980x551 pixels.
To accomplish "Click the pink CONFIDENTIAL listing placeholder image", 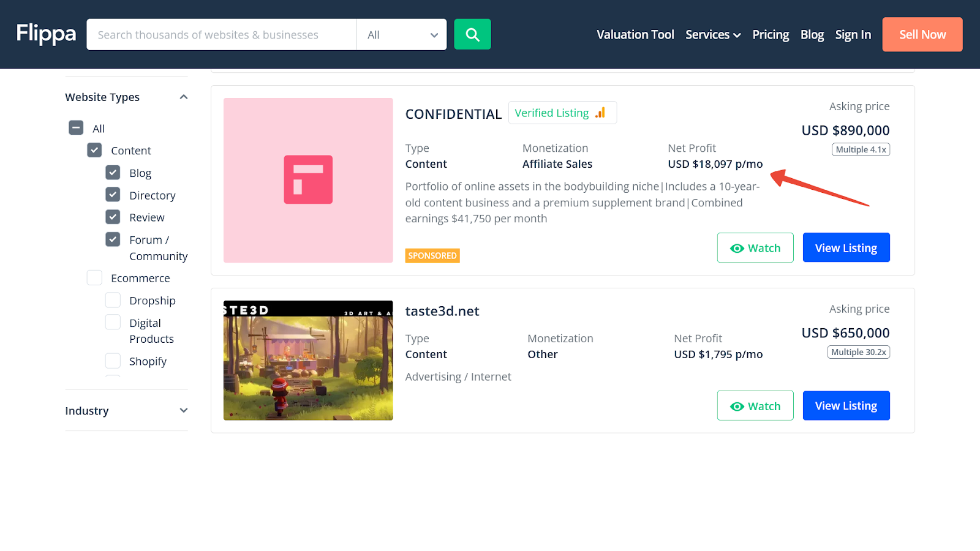I will coord(308,180).
